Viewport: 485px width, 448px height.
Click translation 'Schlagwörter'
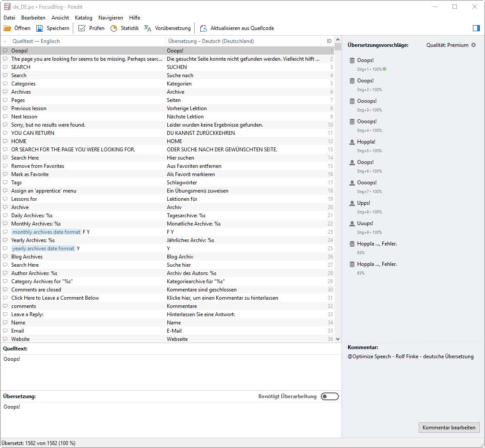(182, 183)
